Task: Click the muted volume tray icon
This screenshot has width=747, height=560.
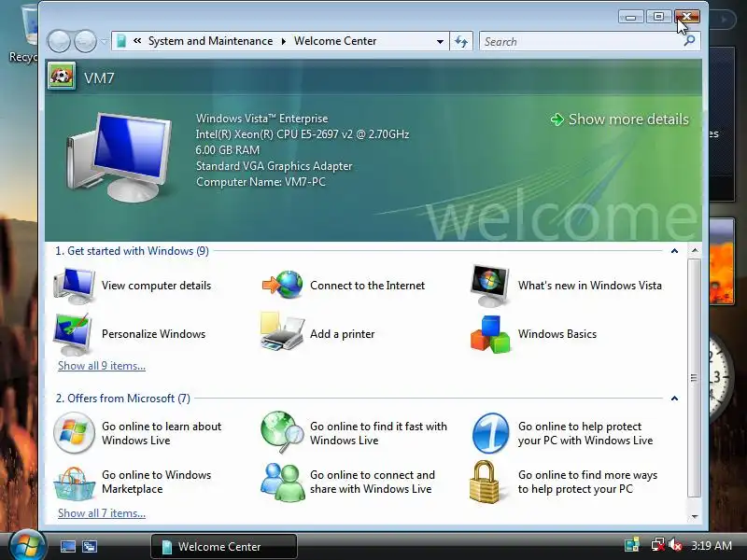Action: [675, 545]
